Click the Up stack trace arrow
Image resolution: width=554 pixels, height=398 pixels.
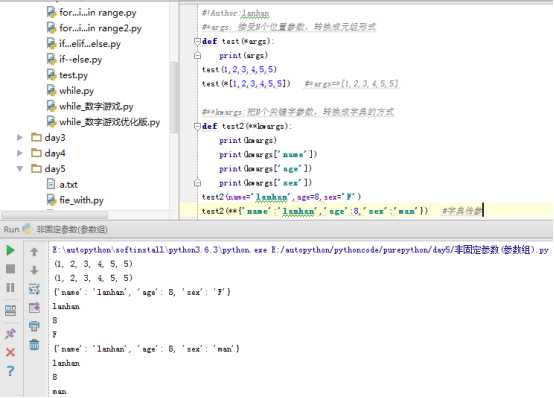pos(34,252)
